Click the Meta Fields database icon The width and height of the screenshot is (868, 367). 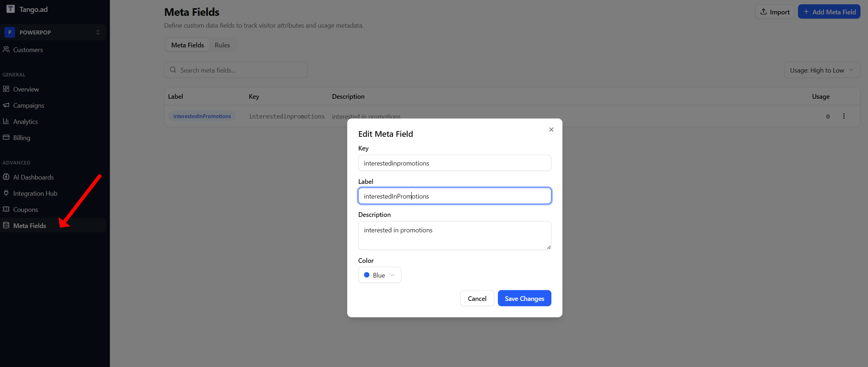(x=6, y=226)
